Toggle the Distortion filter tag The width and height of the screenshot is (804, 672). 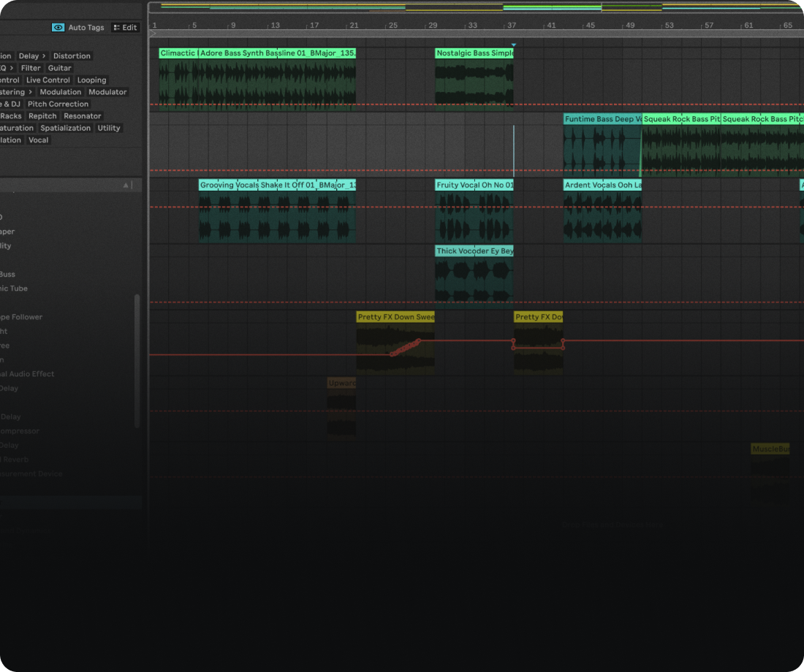click(72, 56)
